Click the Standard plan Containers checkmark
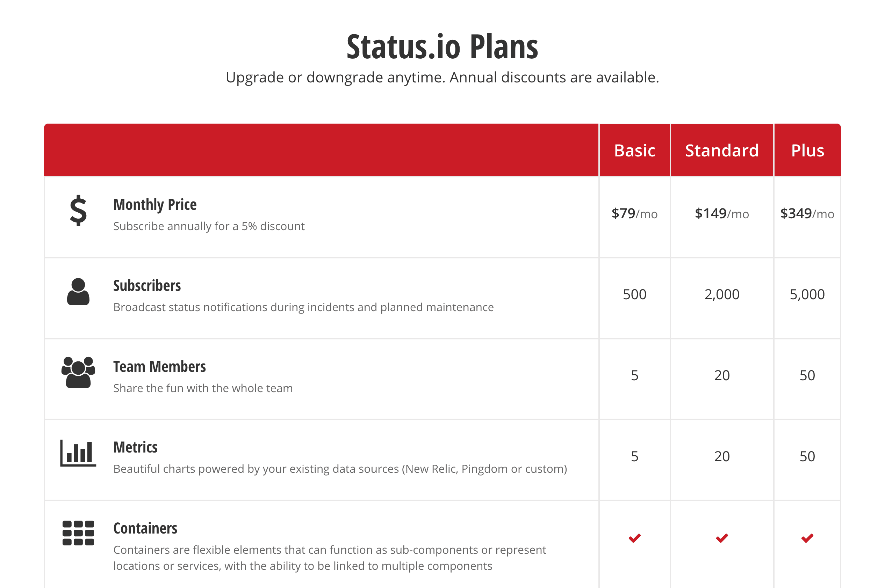Screen dimensions: 885x588 click(x=721, y=538)
